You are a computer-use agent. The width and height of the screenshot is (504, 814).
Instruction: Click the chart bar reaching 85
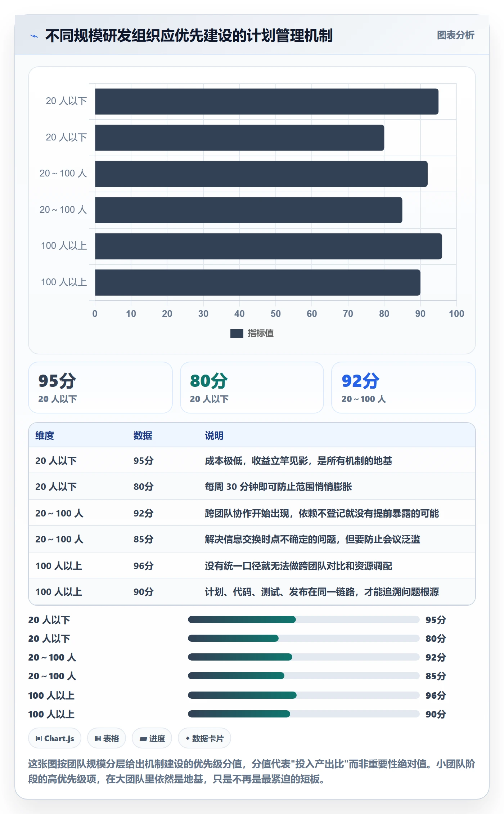tap(248, 210)
